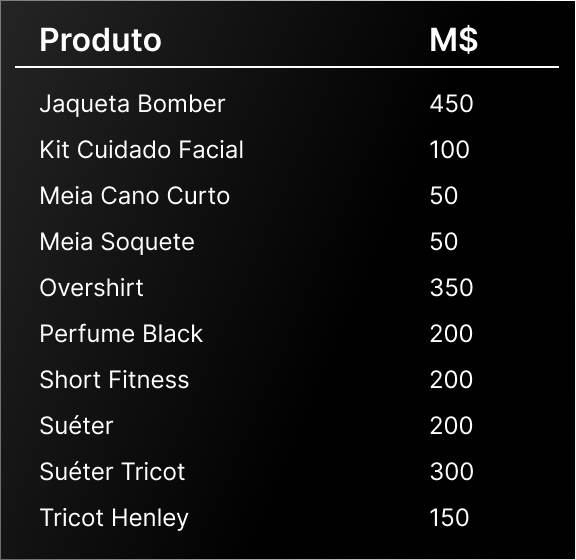The height and width of the screenshot is (560, 576).
Task: Choose the Short Fitness product
Action: pos(114,380)
